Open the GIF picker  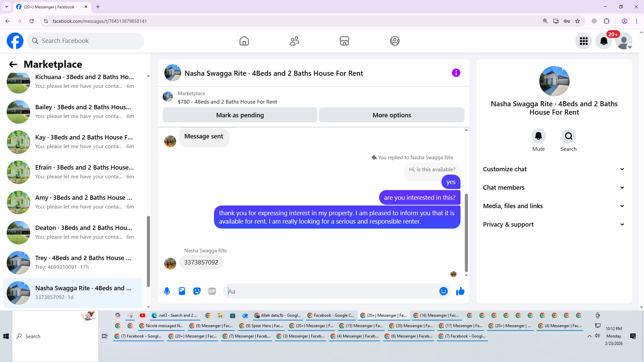coord(212,291)
